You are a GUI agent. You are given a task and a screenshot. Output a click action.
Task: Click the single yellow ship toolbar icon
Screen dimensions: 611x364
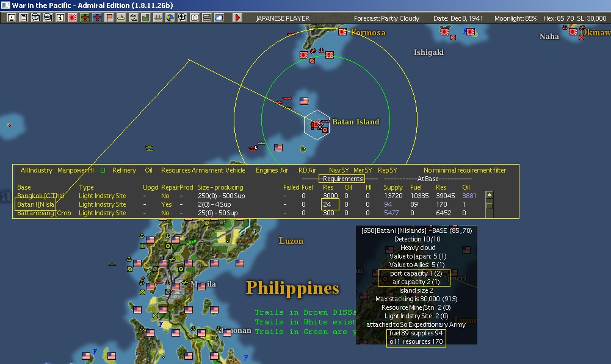[121, 18]
